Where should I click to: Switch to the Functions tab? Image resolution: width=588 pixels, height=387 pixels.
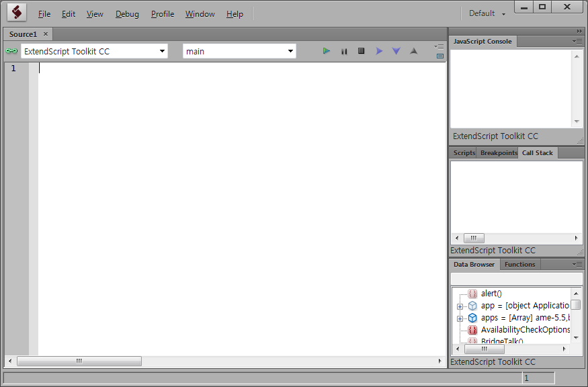519,264
